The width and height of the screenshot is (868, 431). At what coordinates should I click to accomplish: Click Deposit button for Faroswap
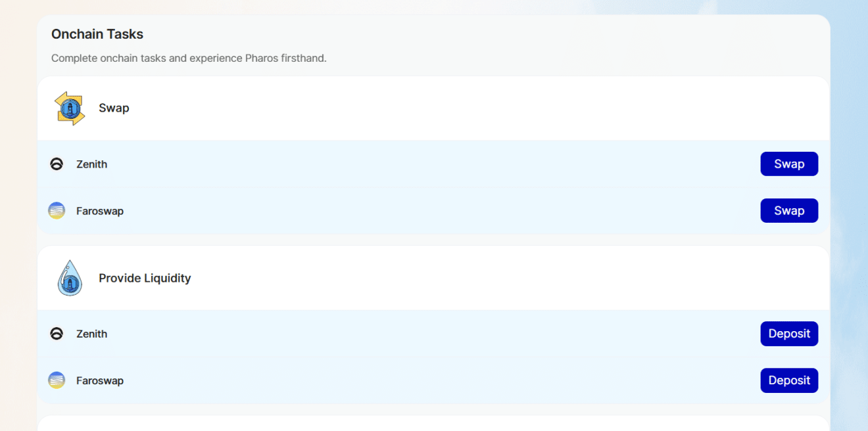point(789,380)
